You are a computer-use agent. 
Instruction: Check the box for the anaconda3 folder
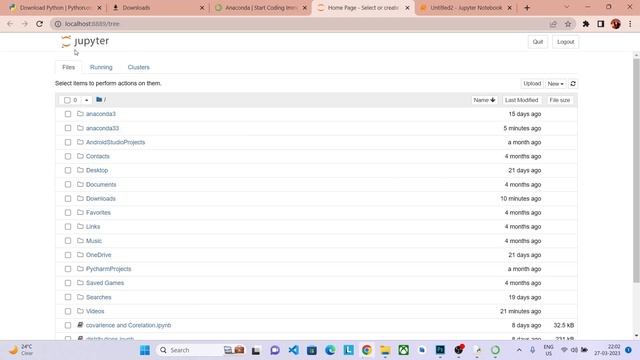[68, 114]
